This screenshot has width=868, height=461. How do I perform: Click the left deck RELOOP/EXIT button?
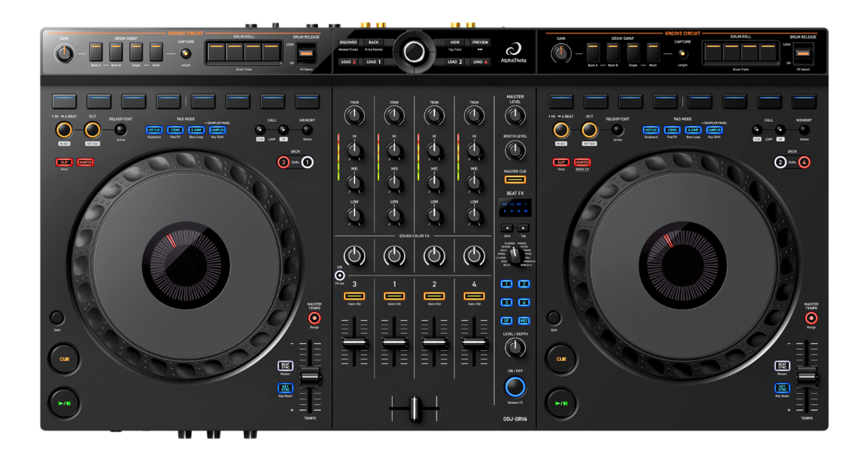(121, 129)
